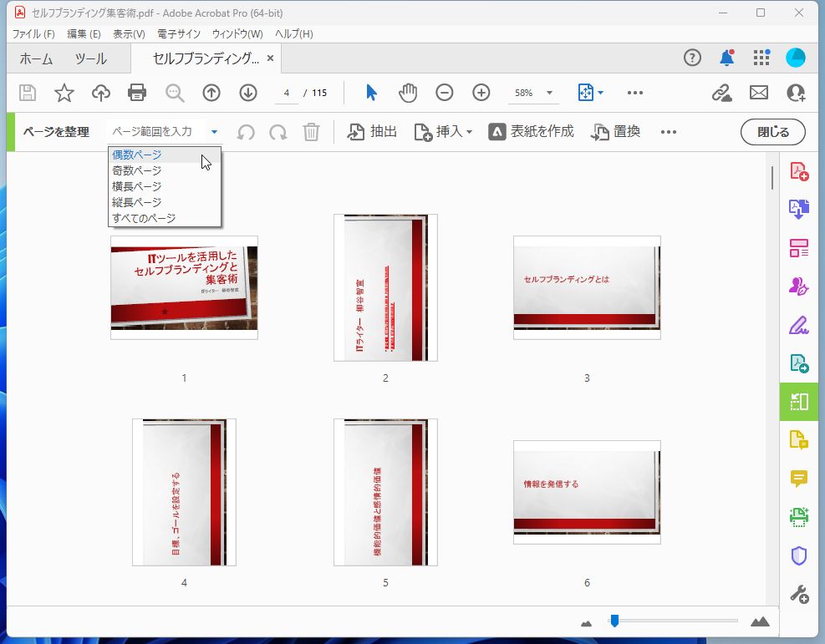Switch to the セルフブランディング document tab
This screenshot has height=644, width=825.
click(205, 58)
